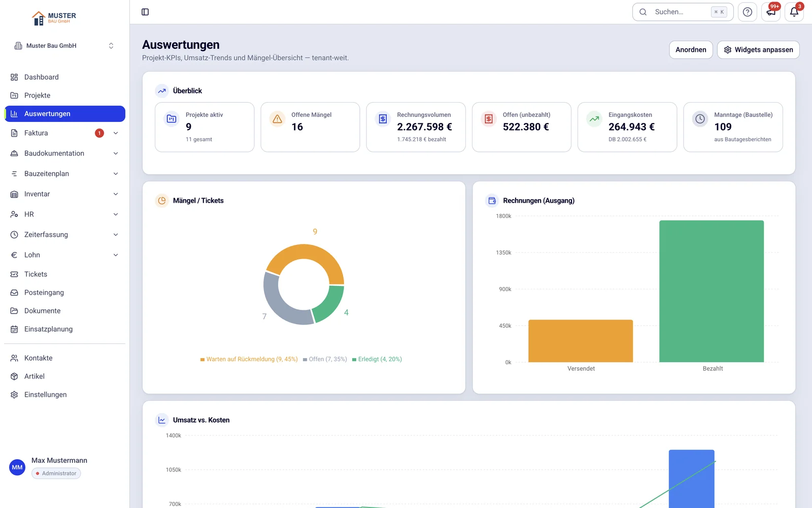Click the Widgets anpassen button
This screenshot has height=508, width=812.
point(758,50)
